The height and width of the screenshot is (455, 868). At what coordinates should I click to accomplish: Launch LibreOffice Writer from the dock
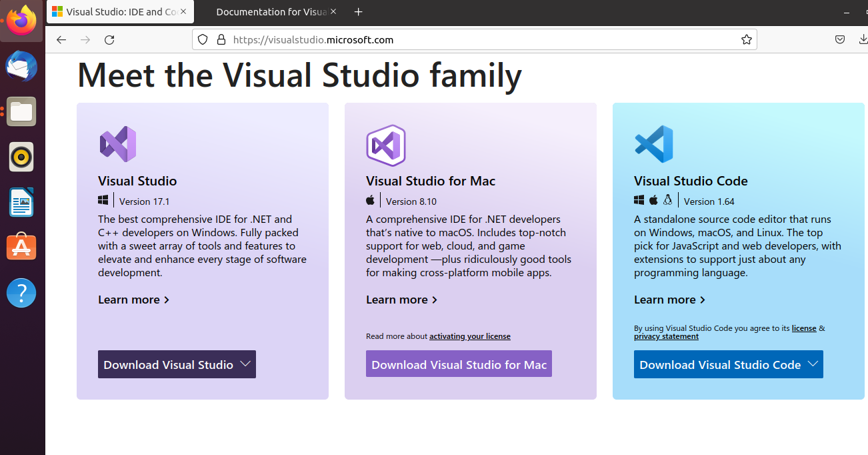coord(21,203)
